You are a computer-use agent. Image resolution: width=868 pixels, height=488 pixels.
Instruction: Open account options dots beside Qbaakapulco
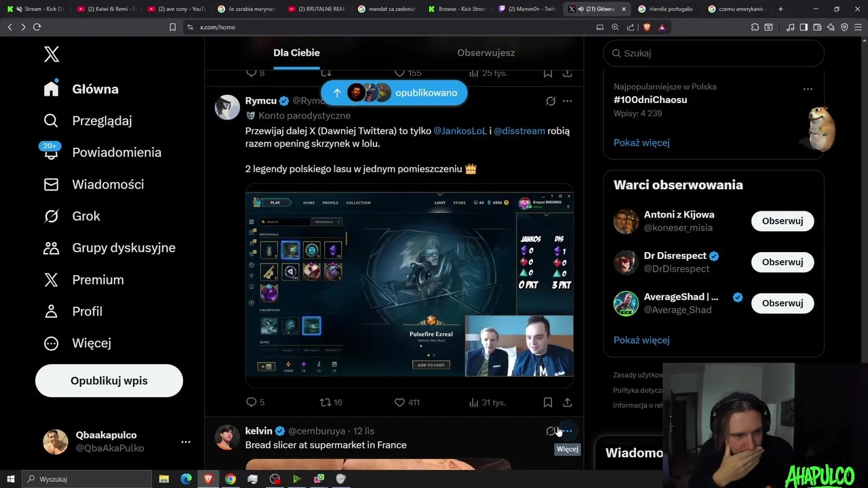tap(186, 442)
